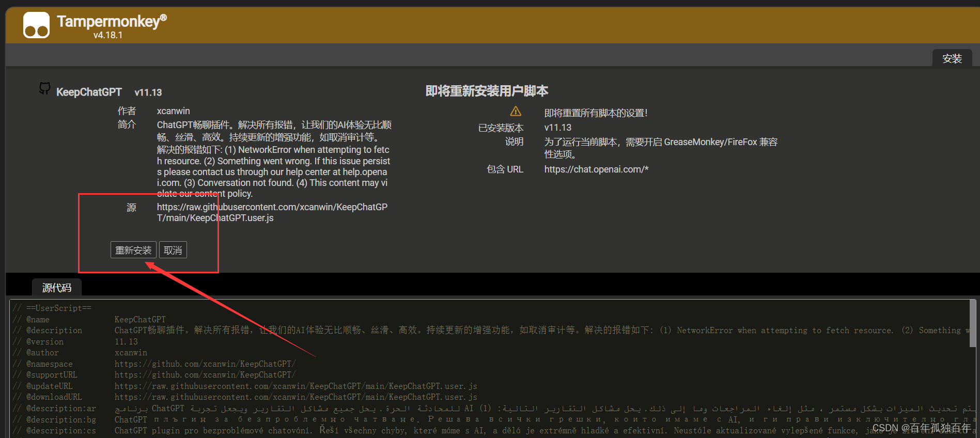Viewport: 980px width, 438px height.
Task: Click the raw.githubusercontent.com source URL
Action: click(272, 212)
